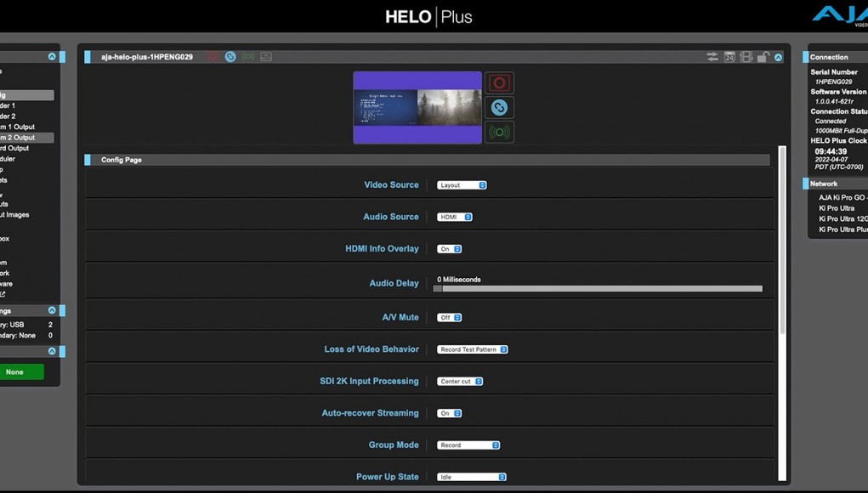This screenshot has width=868, height=493.
Task: Select the plain 'Ki Pro Ultra' network device
Action: coord(837,208)
